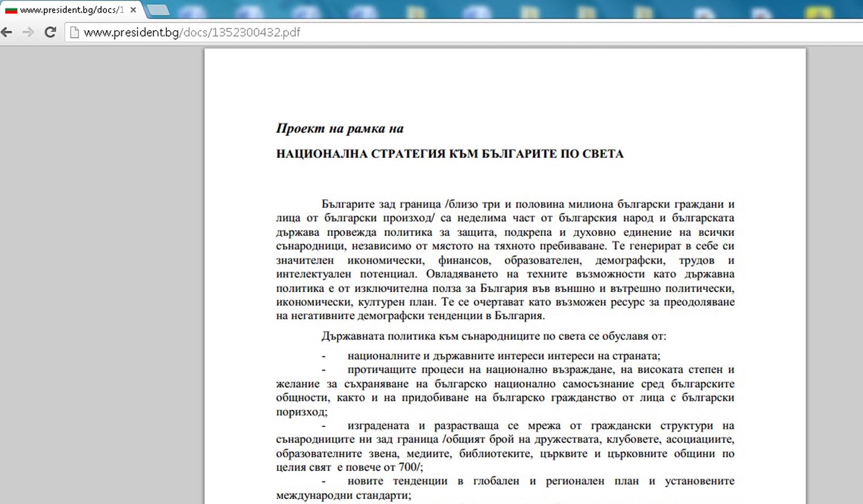863x504 pixels.
Task: Click the Bulgarian flag favicon on the tab
Action: tap(11, 10)
